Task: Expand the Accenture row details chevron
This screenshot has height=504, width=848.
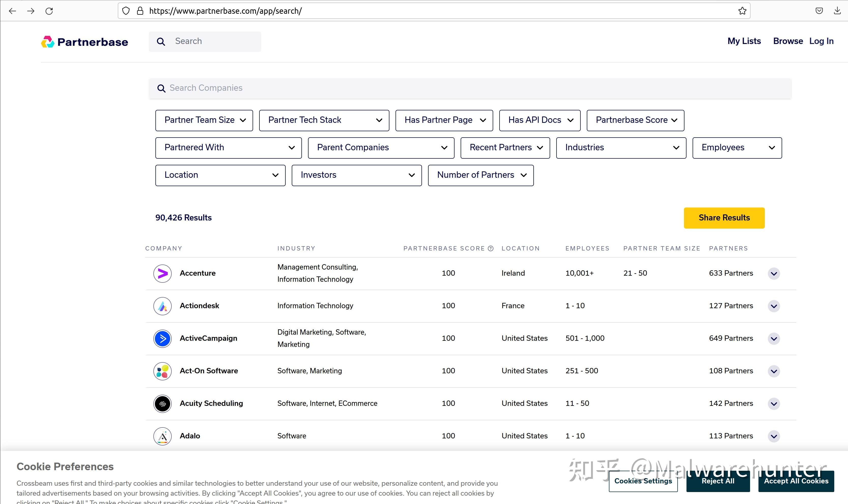Action: click(x=774, y=274)
